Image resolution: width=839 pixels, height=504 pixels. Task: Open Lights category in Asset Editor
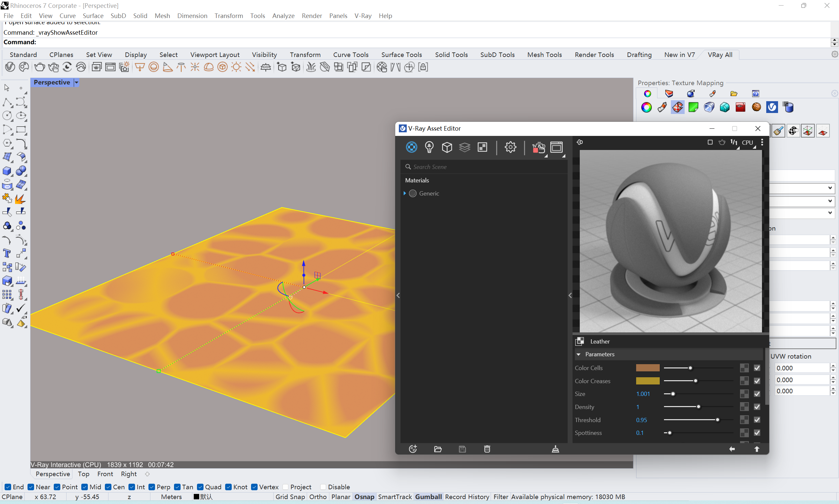pos(429,147)
